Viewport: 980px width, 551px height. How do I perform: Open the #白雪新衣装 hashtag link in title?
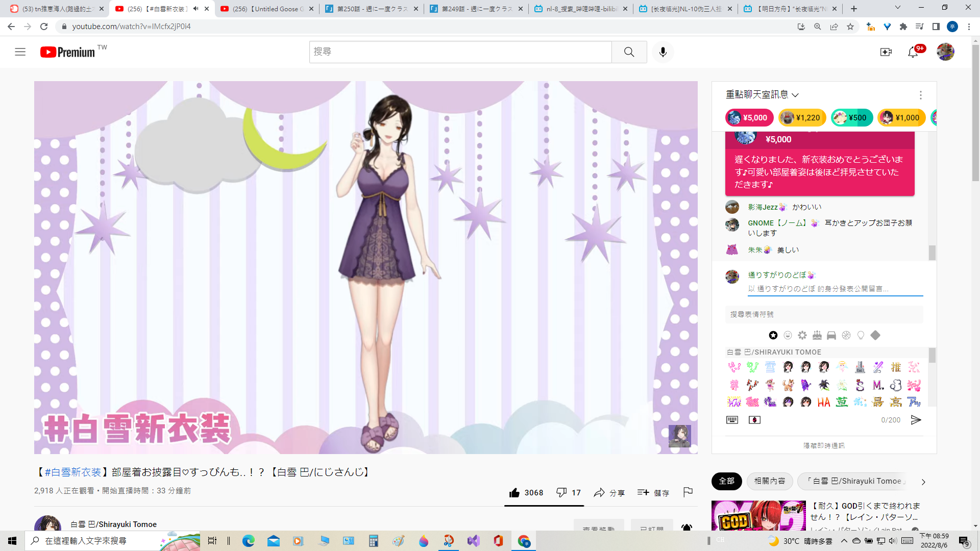[72, 472]
